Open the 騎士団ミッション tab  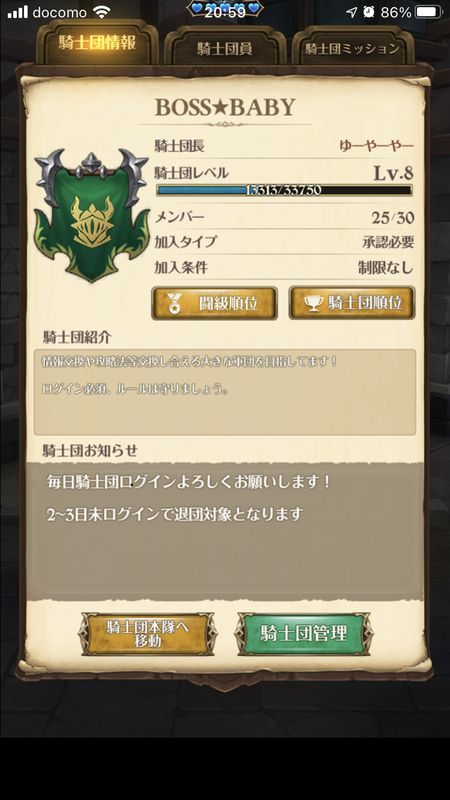point(352,48)
